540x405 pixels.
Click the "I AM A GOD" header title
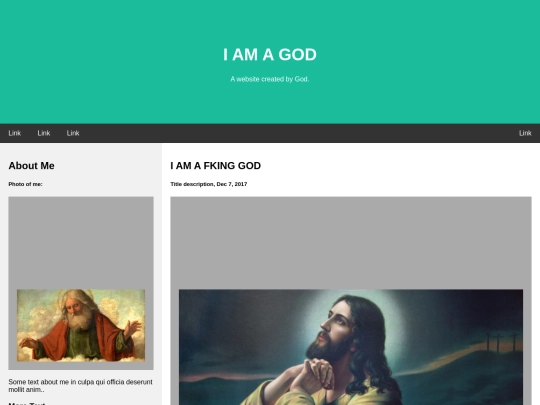coord(270,54)
